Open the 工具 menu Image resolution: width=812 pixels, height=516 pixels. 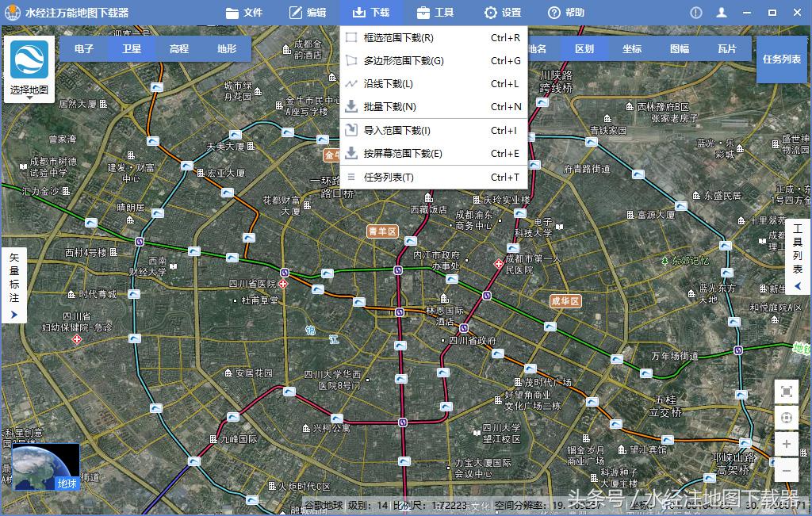tap(435, 13)
